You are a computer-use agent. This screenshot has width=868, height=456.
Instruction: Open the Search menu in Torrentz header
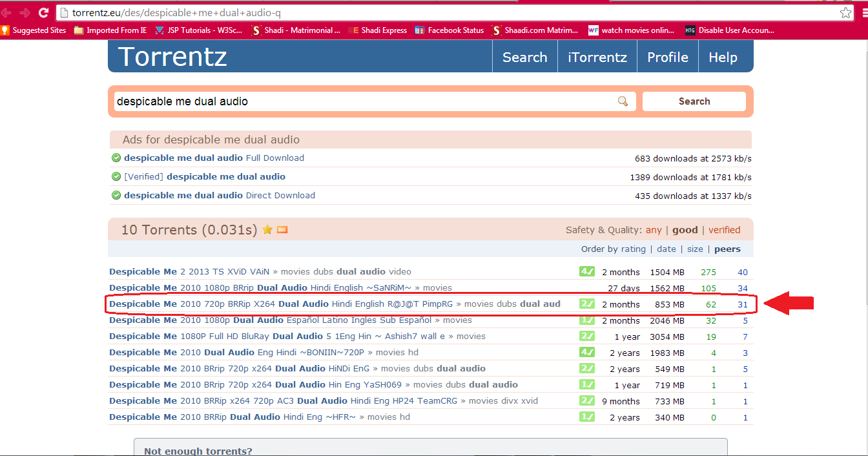(x=525, y=57)
